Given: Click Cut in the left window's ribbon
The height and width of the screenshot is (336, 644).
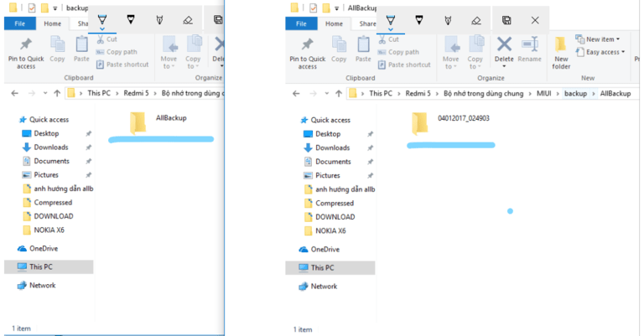Looking at the screenshot, I should click(106, 39).
